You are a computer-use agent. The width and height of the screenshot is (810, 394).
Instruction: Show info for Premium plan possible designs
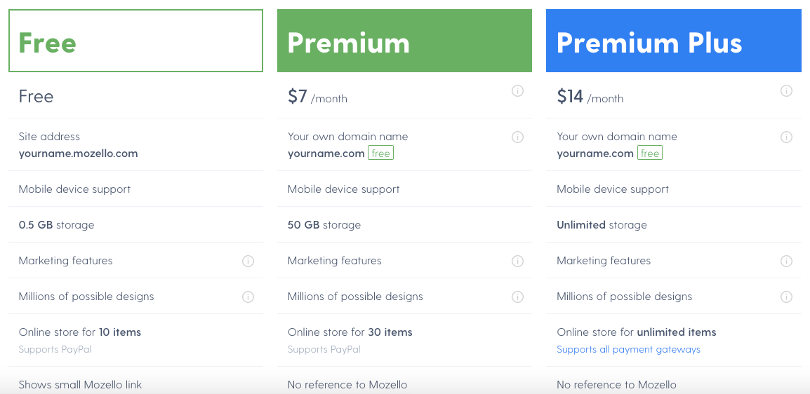pyautogui.click(x=517, y=296)
